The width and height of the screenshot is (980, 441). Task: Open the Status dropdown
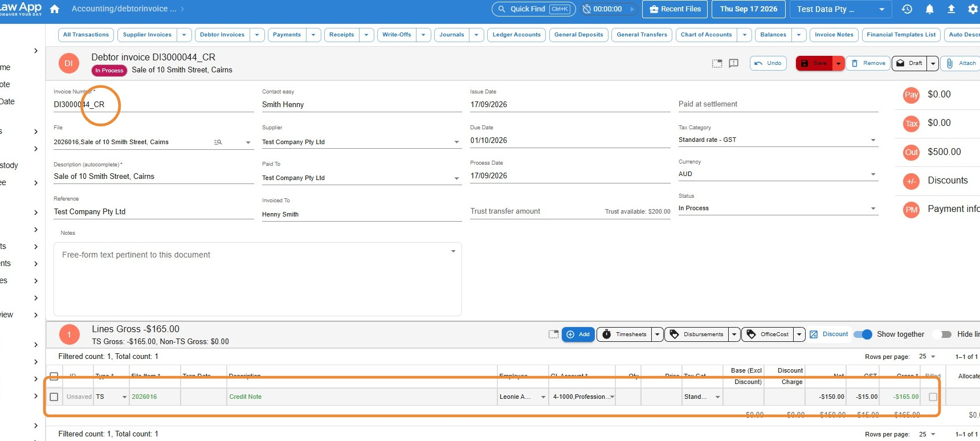pos(778,209)
